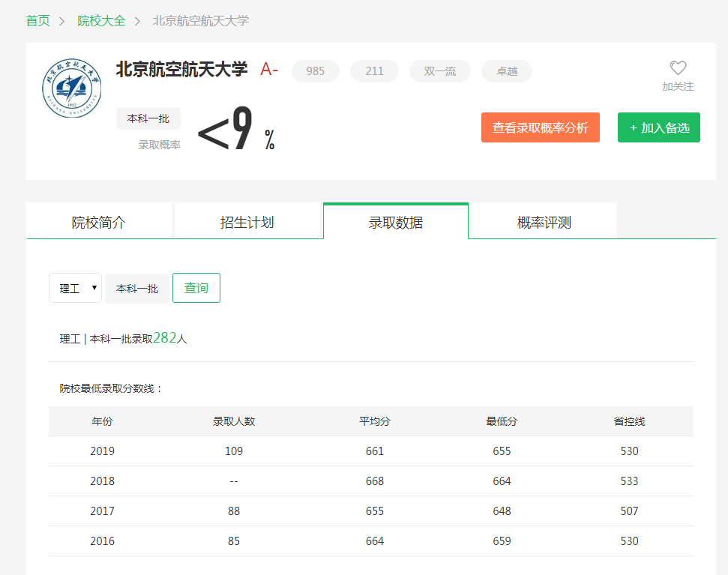Click the 双一流 tag
Image resolution: width=728 pixels, height=575 pixels.
coord(439,71)
